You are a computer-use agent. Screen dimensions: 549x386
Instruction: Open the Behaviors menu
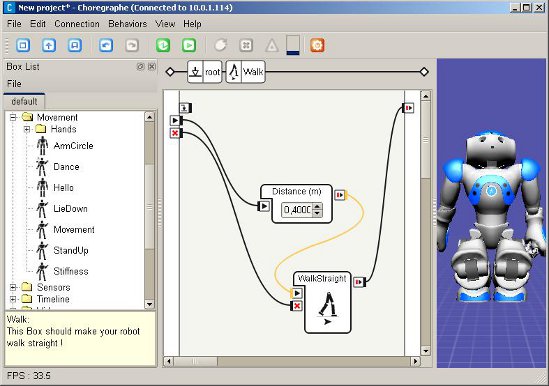(128, 24)
